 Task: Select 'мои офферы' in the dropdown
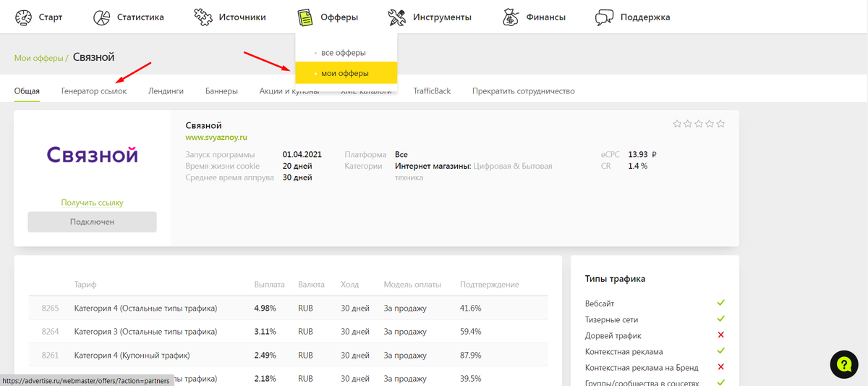click(346, 73)
